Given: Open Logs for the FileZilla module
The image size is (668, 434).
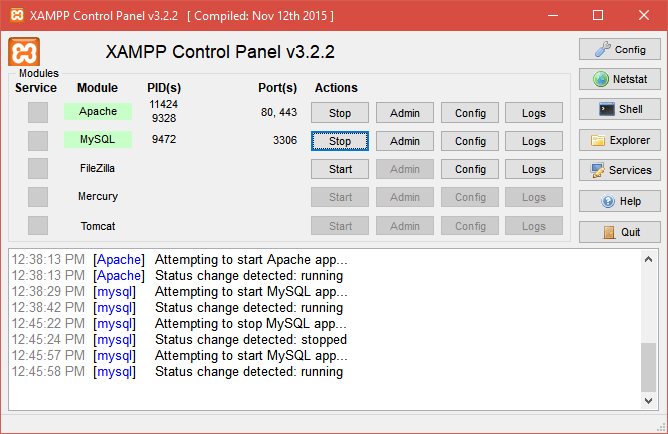Looking at the screenshot, I should coord(533,169).
